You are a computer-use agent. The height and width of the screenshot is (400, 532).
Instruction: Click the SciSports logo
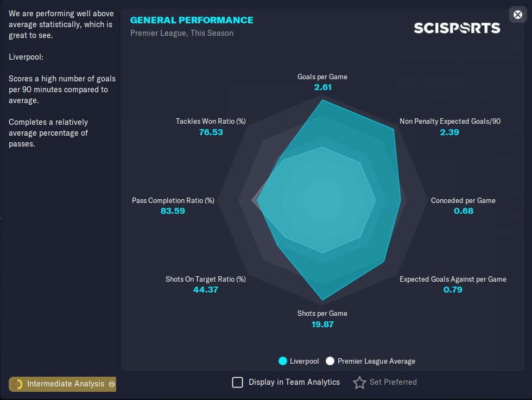[457, 28]
